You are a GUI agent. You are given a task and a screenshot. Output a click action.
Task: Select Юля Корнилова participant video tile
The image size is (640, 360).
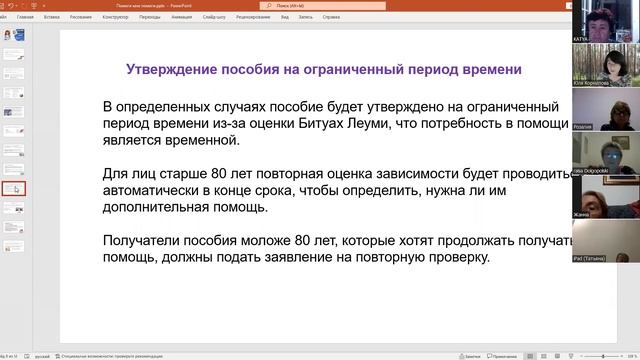tap(606, 65)
